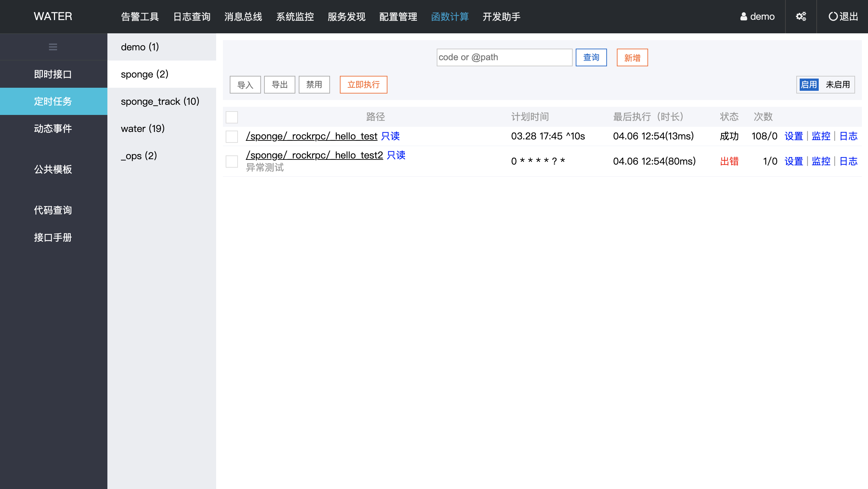Open the 告警工具 menu

pyautogui.click(x=140, y=17)
